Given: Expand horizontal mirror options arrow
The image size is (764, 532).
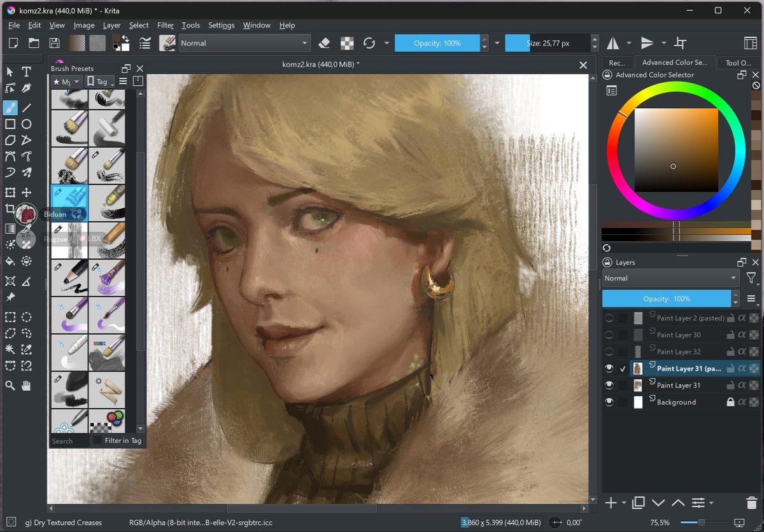Looking at the screenshot, I should click(x=629, y=43).
